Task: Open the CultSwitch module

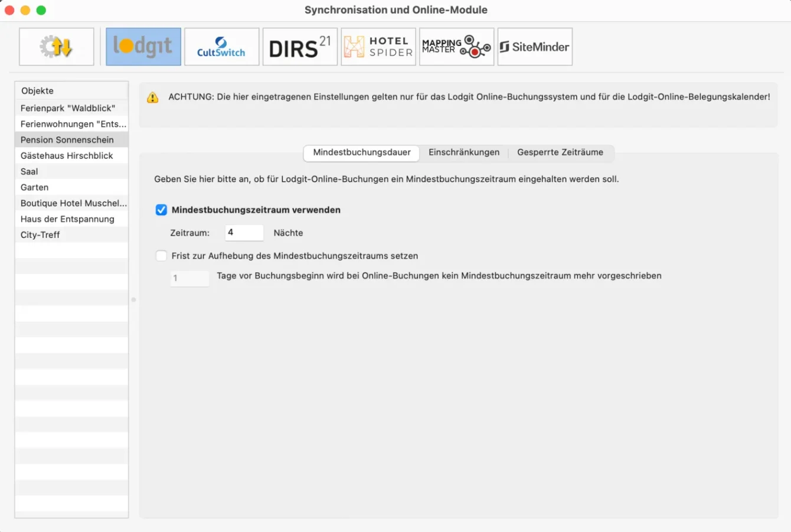Action: tap(221, 47)
